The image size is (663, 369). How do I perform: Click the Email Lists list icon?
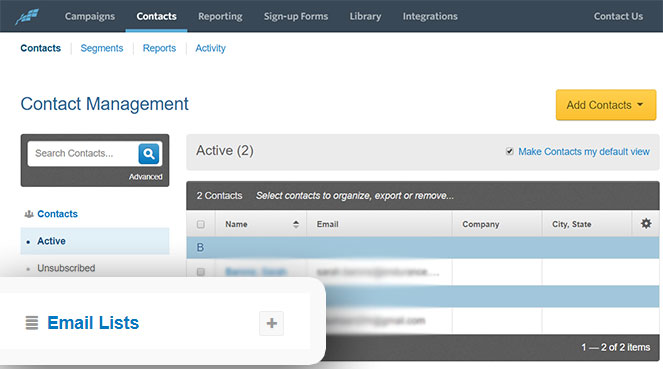[32, 323]
